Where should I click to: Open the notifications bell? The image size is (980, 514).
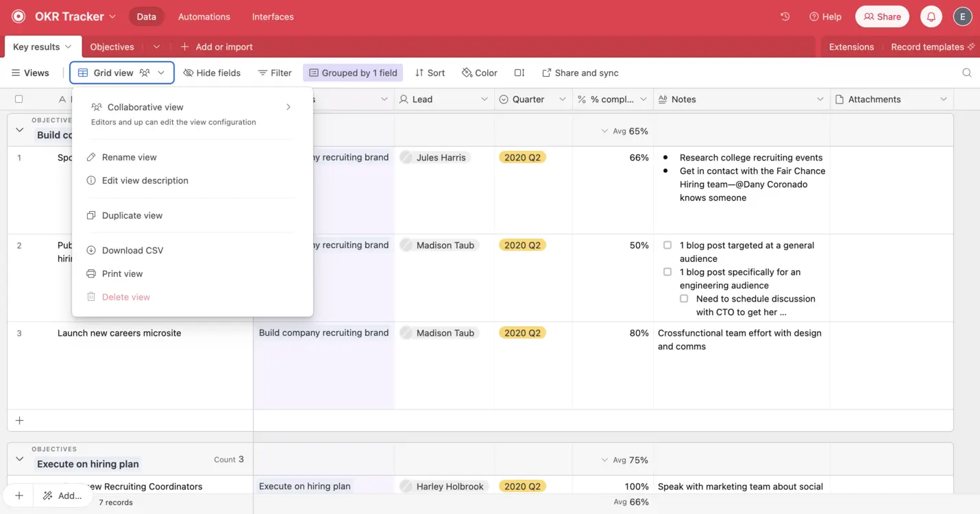(x=931, y=16)
